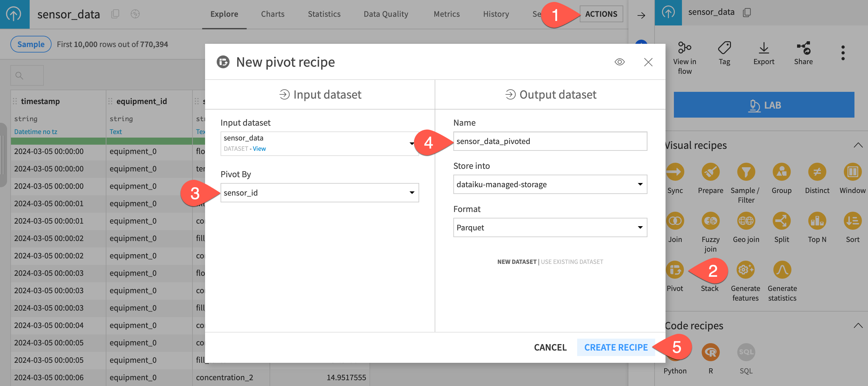
Task: Switch output to Use Existing Dataset
Action: [x=571, y=261]
